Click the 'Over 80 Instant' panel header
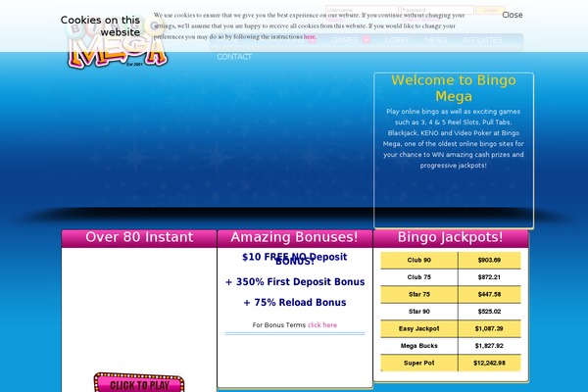 coord(139,238)
